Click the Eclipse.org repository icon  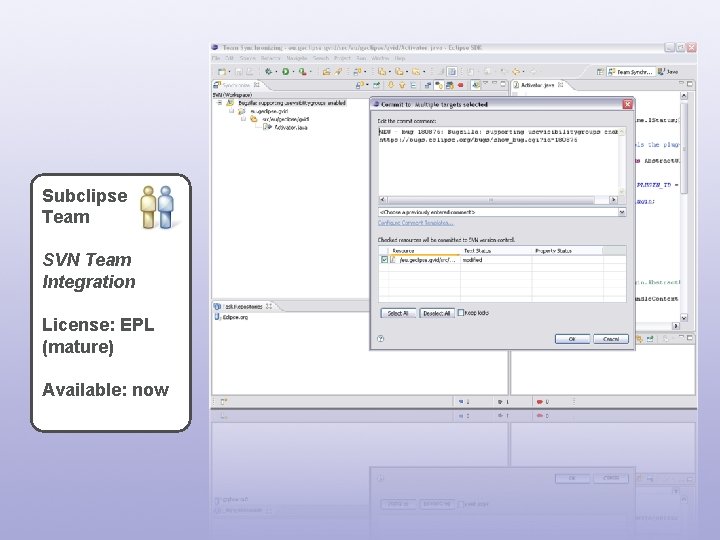[218, 317]
